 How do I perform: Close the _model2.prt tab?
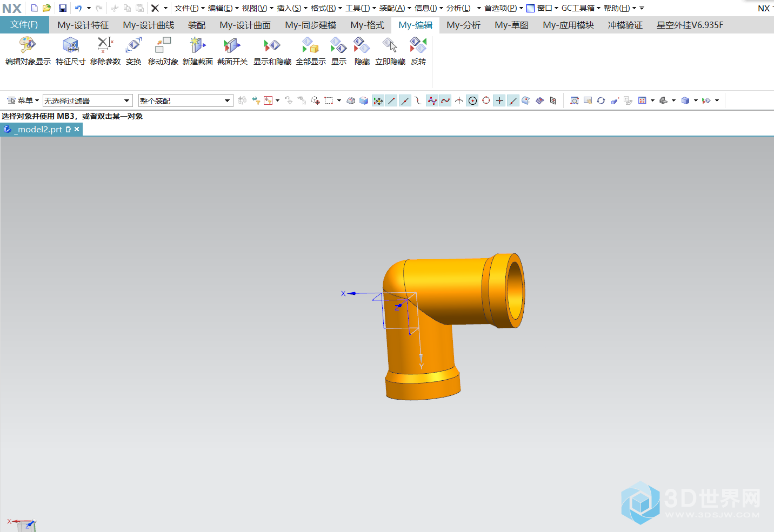click(x=77, y=130)
